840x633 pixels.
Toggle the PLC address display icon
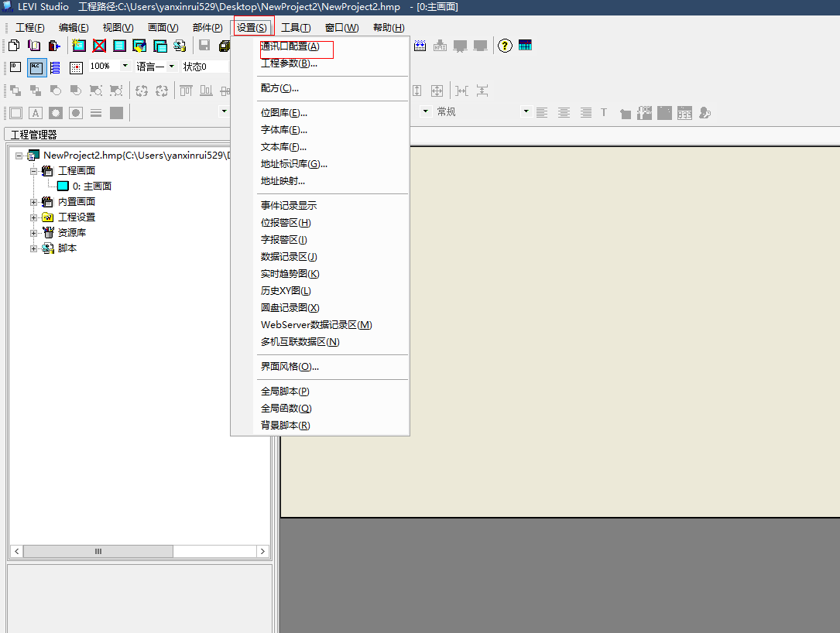tap(36, 67)
